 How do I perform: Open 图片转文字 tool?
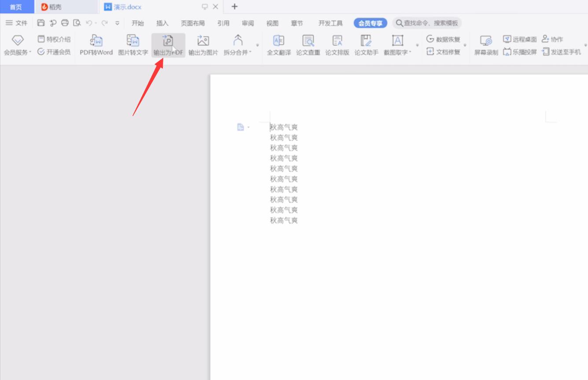pyautogui.click(x=133, y=45)
